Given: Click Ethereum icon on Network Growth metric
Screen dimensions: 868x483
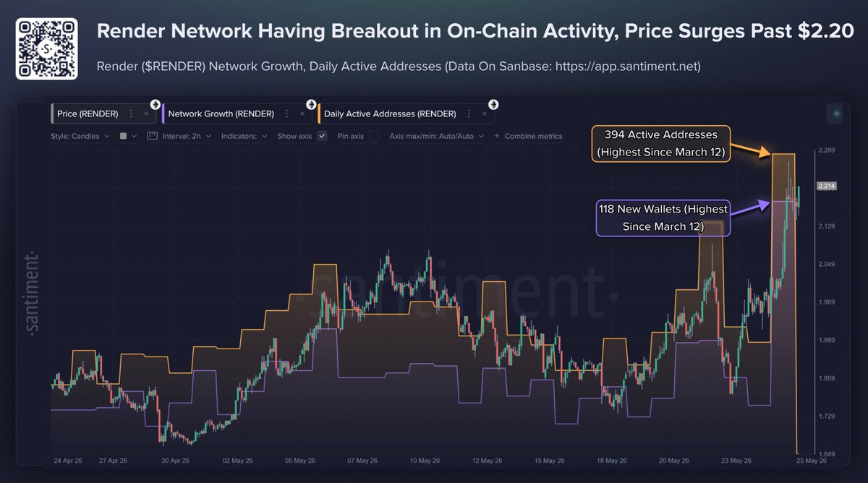Looking at the screenshot, I should [311, 103].
